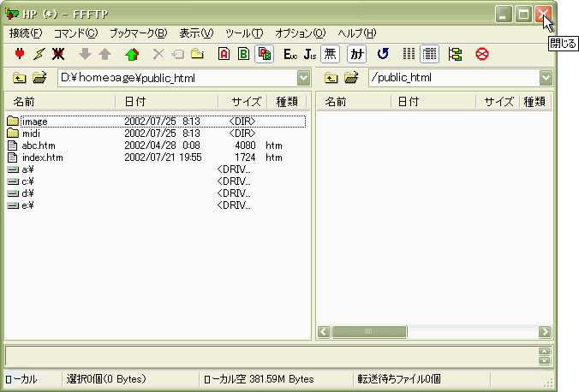Screen dimensions: 579x392
Task: Select the index.htm file in local list
Action: pyautogui.click(x=42, y=157)
